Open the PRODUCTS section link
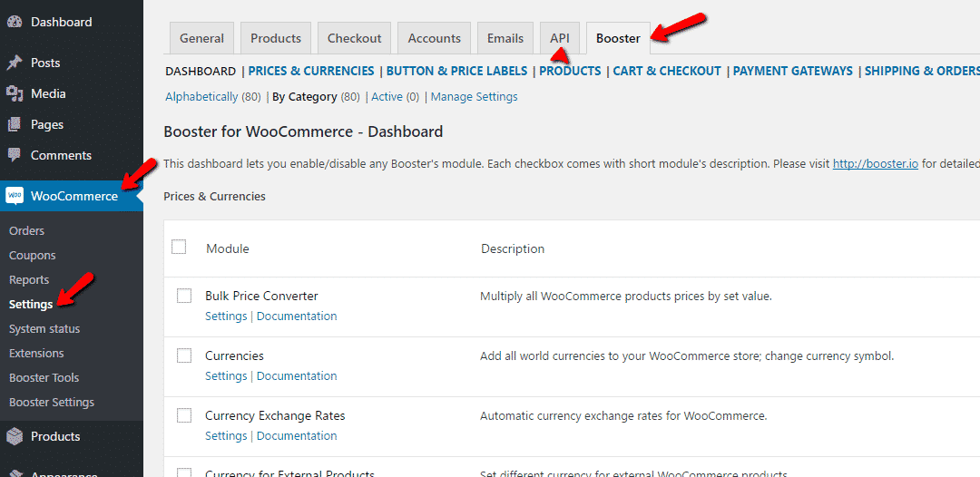This screenshot has height=477, width=980. point(570,71)
